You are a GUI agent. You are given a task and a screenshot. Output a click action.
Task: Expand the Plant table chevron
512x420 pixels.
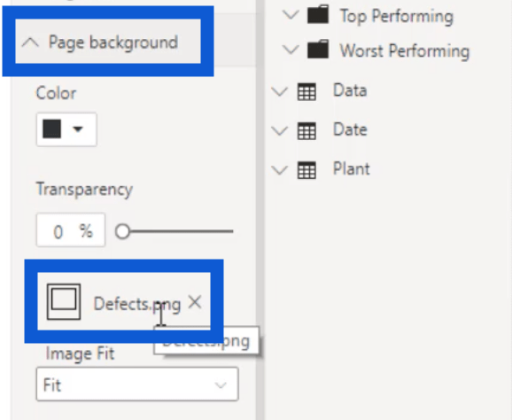[280, 170]
